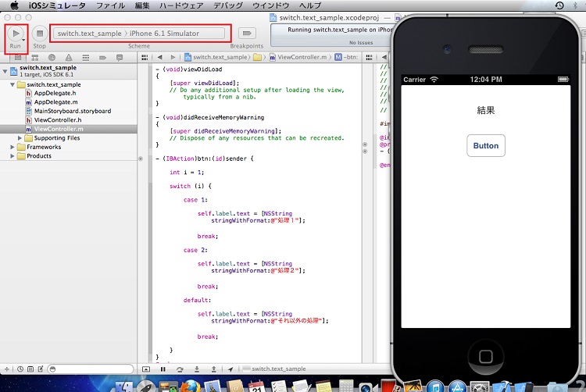Choose the iPhone 6.1 Simulator destination
Viewport: 586px width, 392px height.
(x=164, y=34)
